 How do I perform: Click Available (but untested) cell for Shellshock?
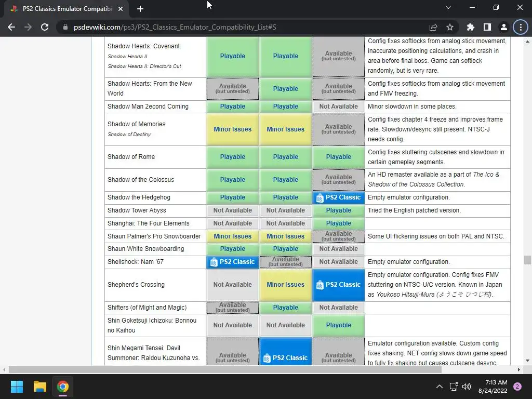[285, 262]
